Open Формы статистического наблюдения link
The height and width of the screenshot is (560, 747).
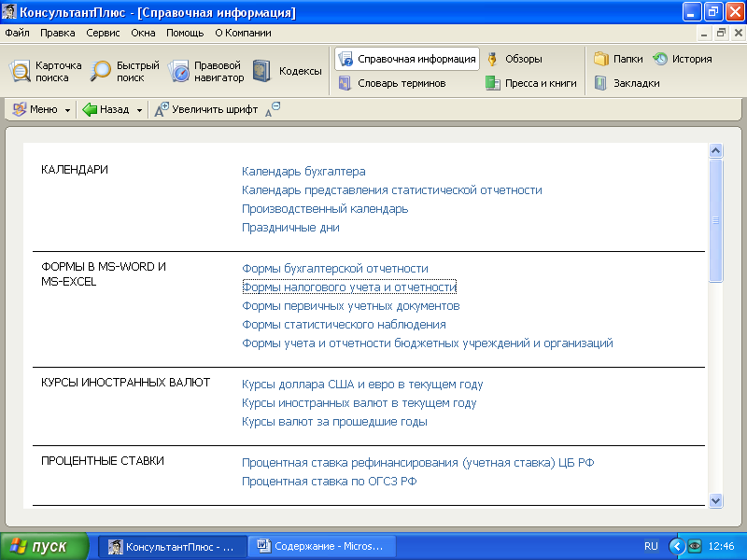tap(344, 324)
